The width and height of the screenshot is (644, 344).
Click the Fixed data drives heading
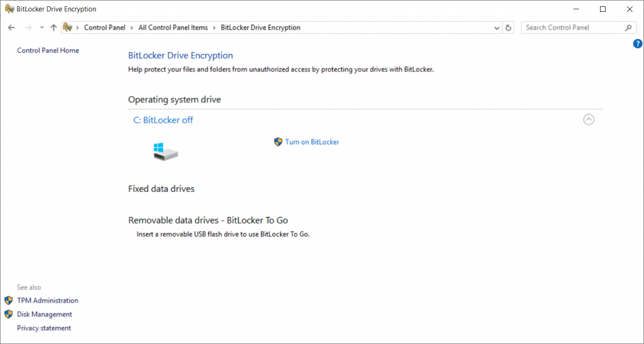[x=162, y=189]
